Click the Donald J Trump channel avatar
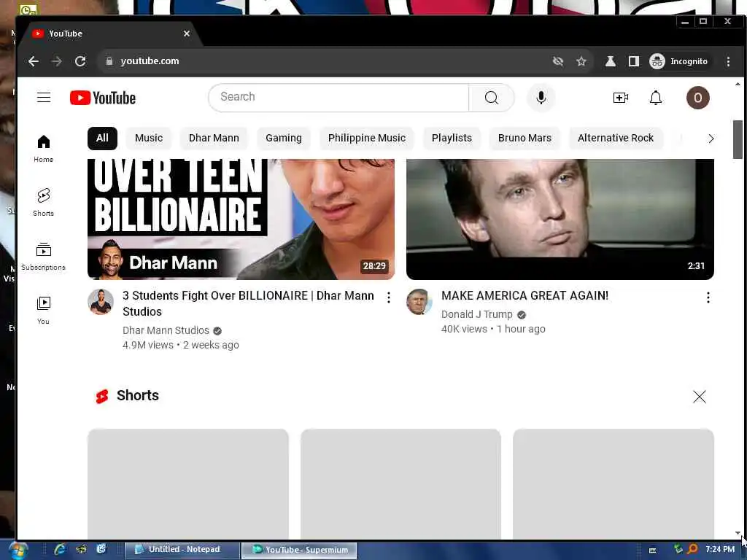 click(419, 301)
